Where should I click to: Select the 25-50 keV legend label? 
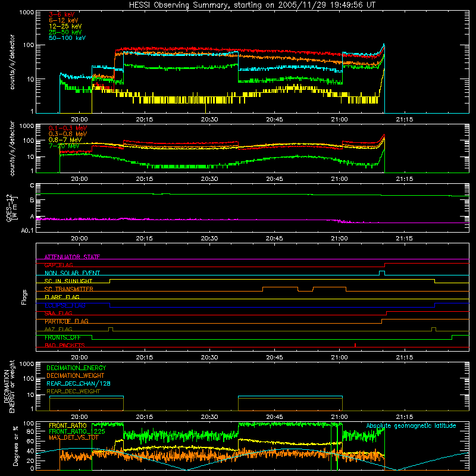(x=65, y=32)
